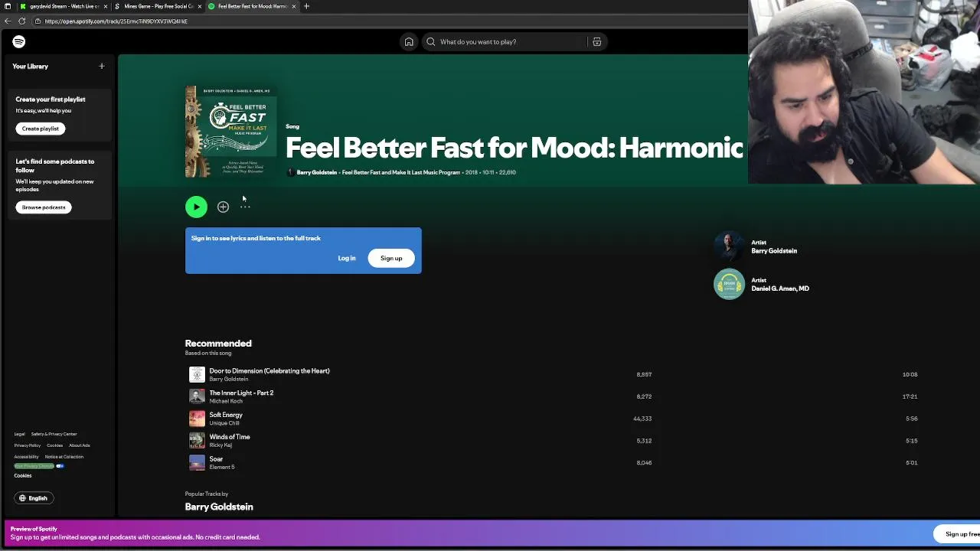Close the Mines Game tab
Viewport: 980px width, 551px height.
click(x=200, y=6)
